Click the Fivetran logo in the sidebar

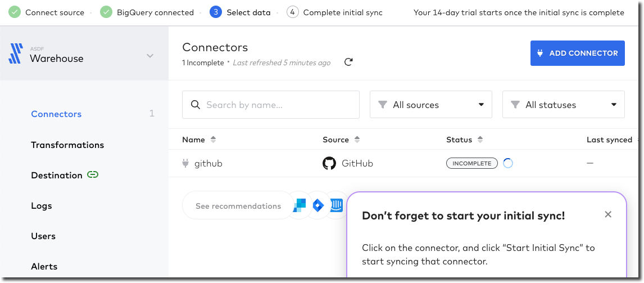click(15, 54)
